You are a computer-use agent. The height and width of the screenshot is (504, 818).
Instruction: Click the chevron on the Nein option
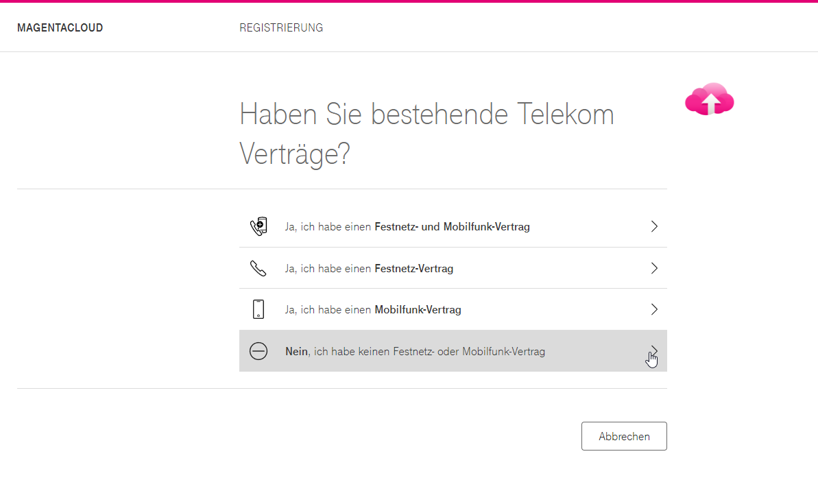pos(653,350)
